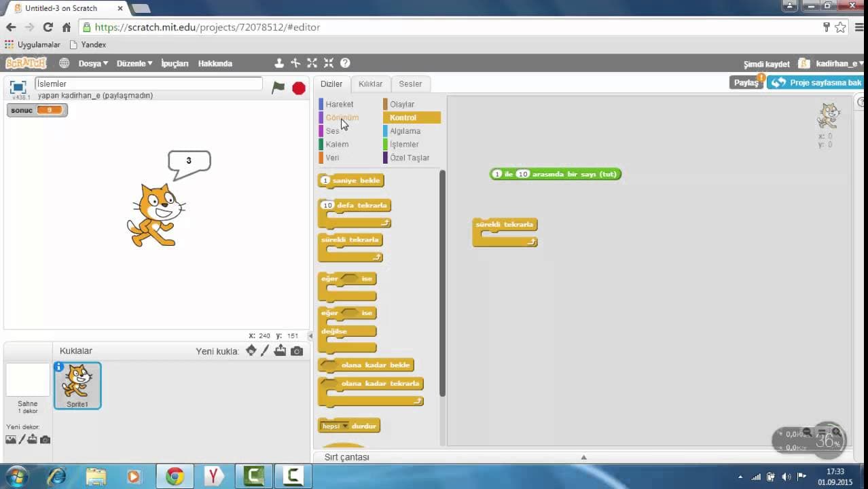Image resolution: width=868 pixels, height=489 pixels.
Task: Click the random number operator block
Action: click(x=556, y=174)
